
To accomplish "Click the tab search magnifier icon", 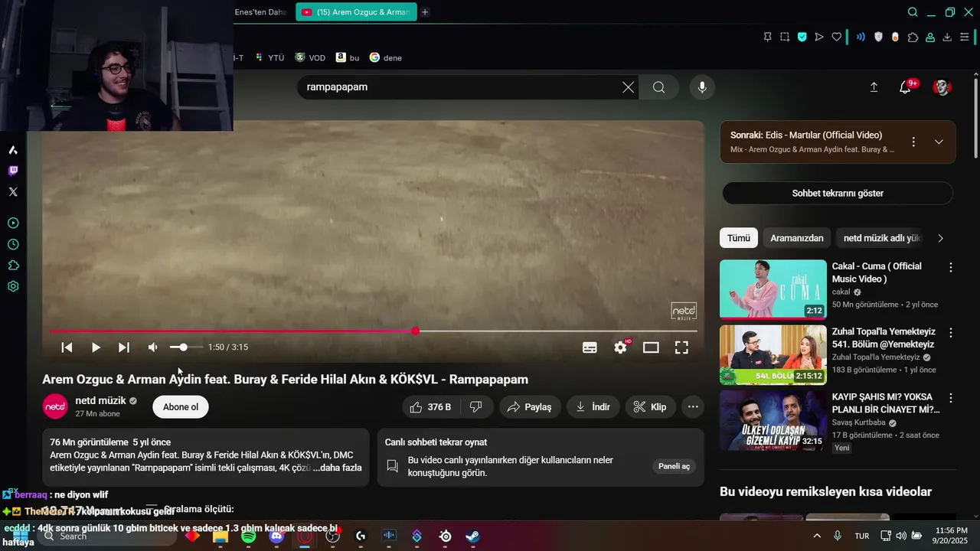I will click(x=913, y=12).
